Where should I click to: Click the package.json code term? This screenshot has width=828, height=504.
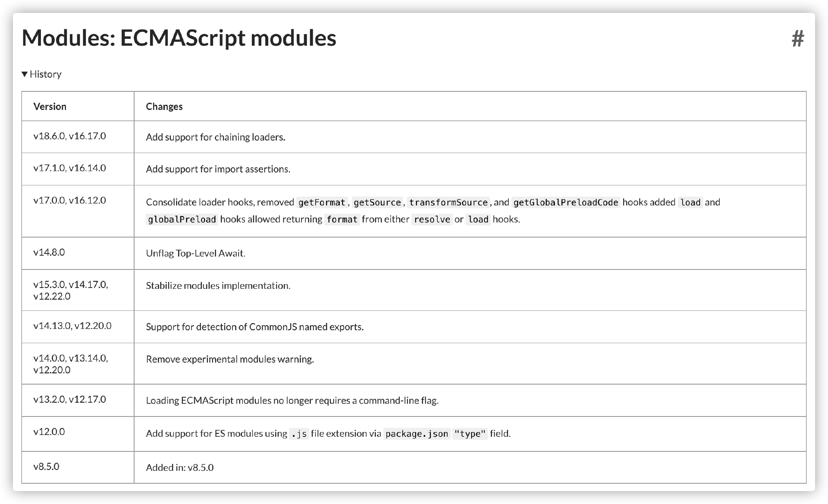[x=417, y=434]
